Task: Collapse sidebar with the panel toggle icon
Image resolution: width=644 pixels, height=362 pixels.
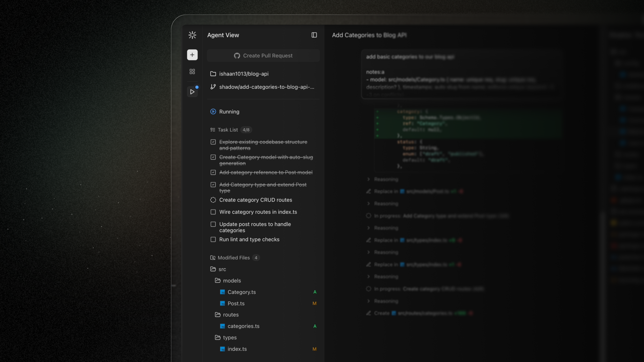Action: (x=314, y=35)
